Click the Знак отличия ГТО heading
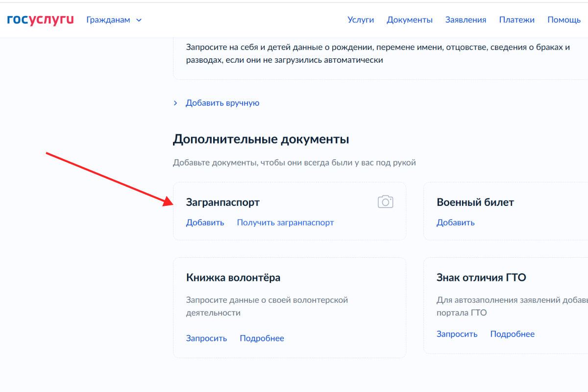Screen dimensions: 588x392 [x=481, y=277]
